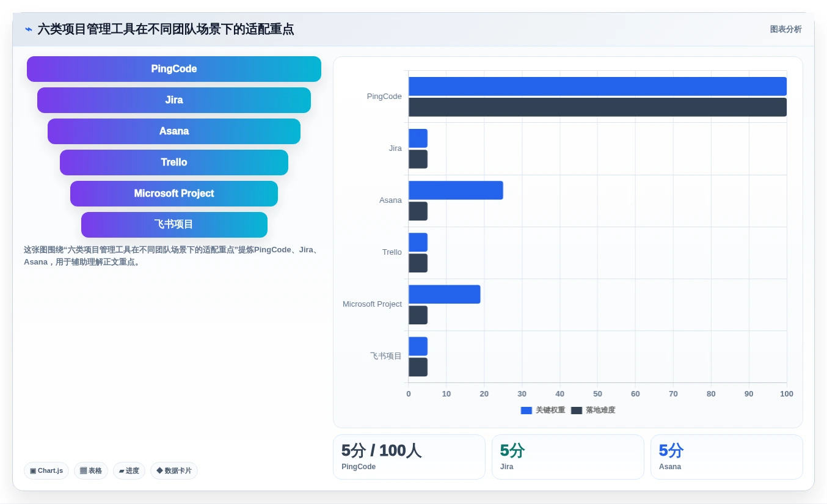Viewport: 827px width, 504px height.
Task: Click the PingCode y-axis label
Action: tap(384, 97)
